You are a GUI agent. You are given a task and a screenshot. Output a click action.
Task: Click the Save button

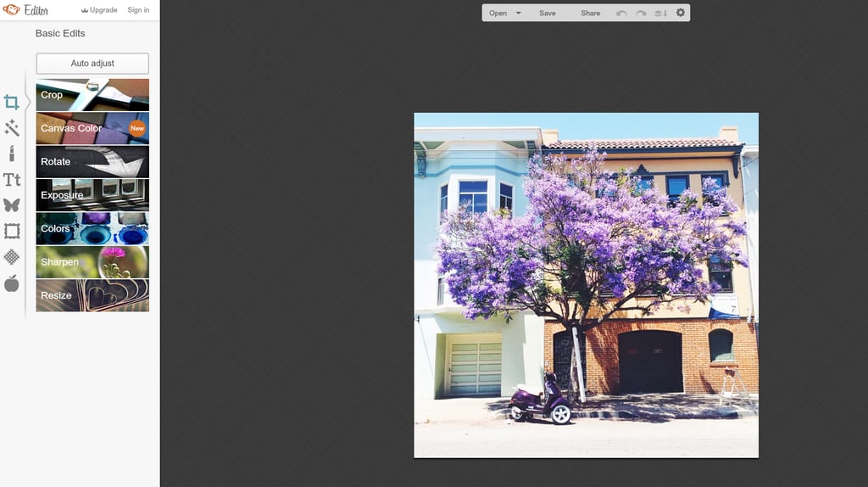(548, 14)
